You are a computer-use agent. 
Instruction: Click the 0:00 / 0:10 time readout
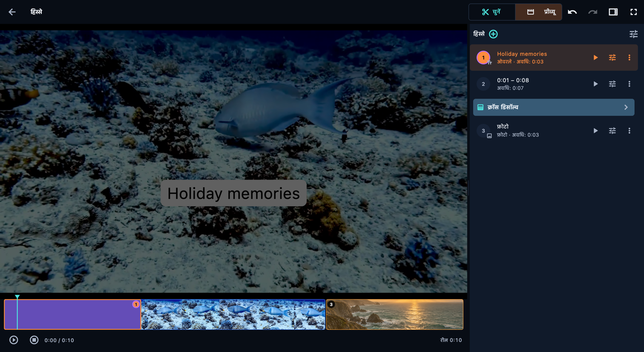tap(59, 340)
